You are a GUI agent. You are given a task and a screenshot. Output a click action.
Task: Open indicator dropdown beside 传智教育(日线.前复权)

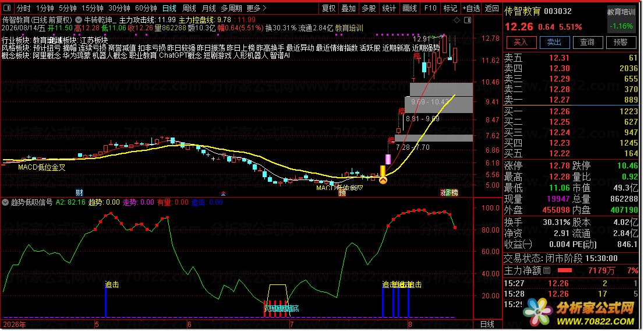pos(79,20)
